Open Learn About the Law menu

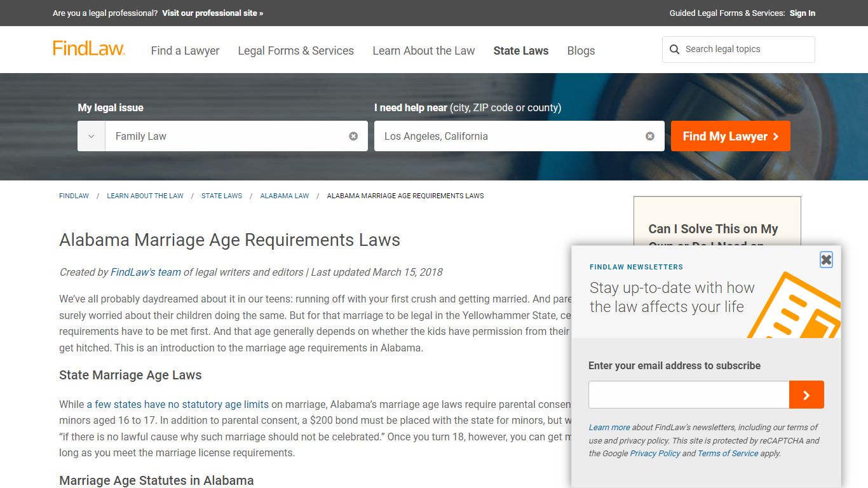click(424, 51)
